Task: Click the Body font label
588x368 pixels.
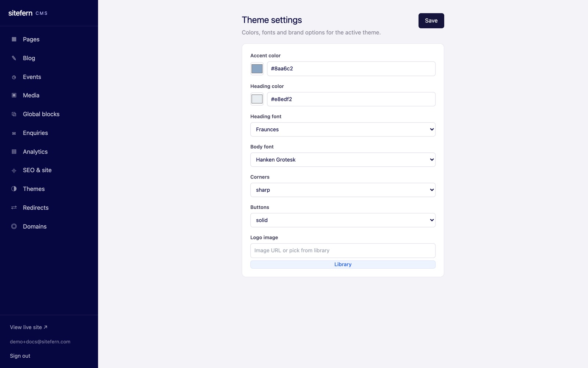Action: pyautogui.click(x=262, y=146)
